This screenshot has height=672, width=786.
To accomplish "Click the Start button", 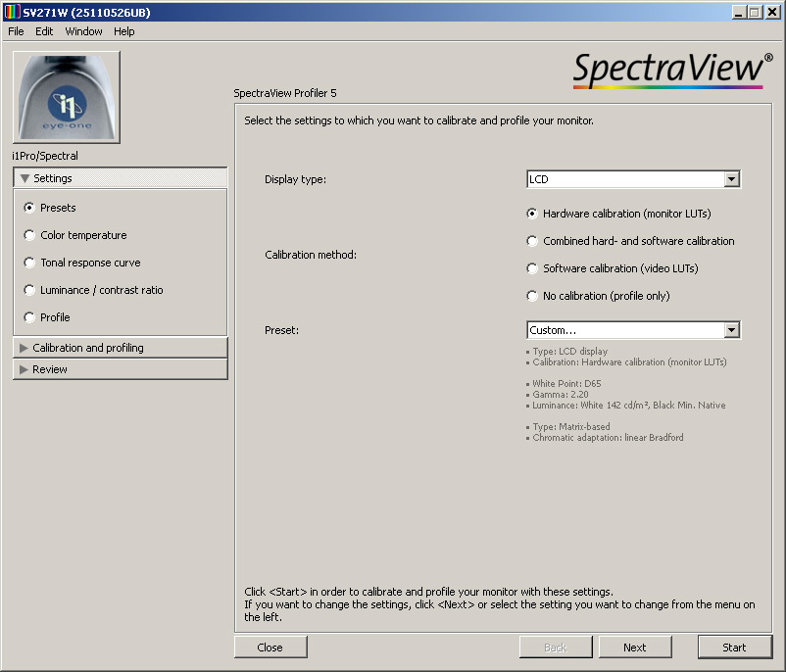I will pos(734,647).
